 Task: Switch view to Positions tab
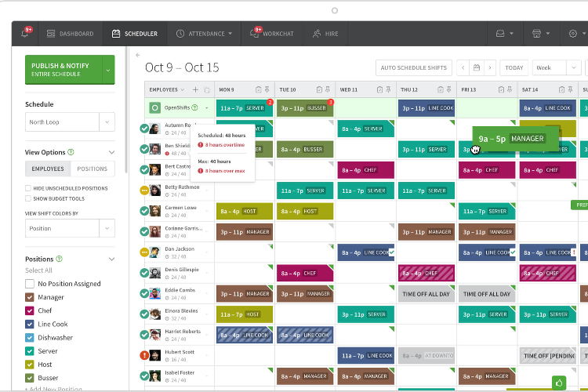pos(93,169)
